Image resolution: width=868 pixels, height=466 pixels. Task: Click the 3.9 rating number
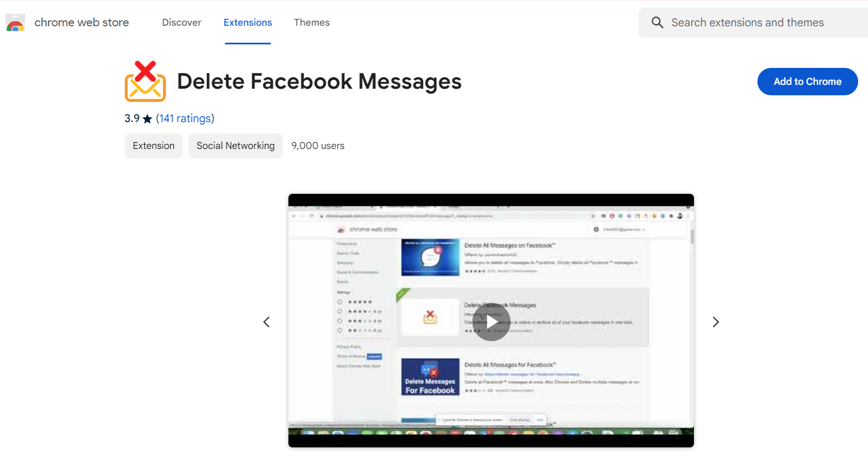click(x=132, y=118)
